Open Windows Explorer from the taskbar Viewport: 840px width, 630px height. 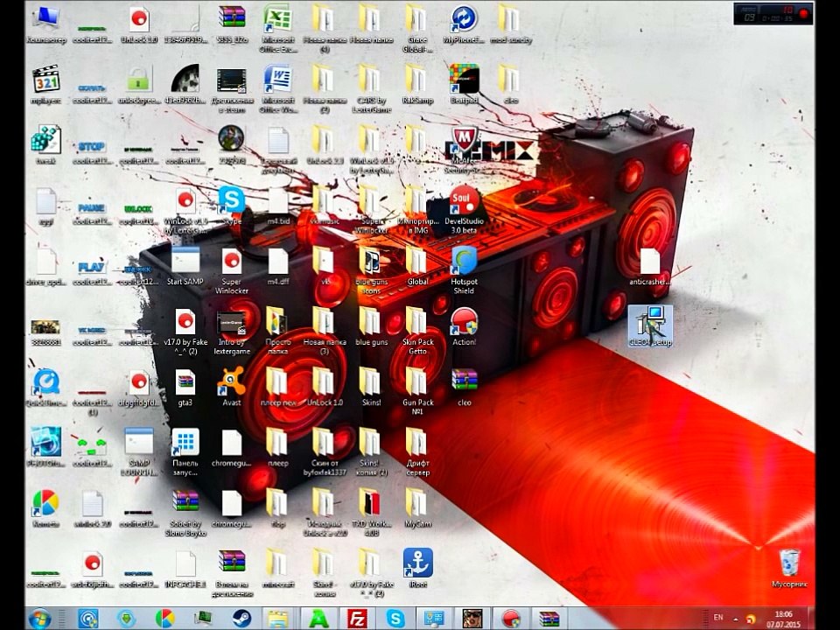click(x=278, y=619)
